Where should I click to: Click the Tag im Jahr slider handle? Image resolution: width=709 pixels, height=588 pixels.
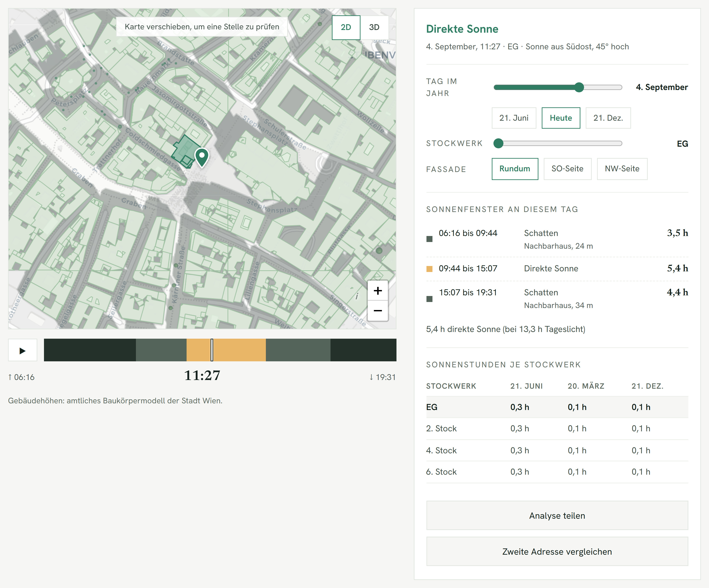[x=579, y=87]
